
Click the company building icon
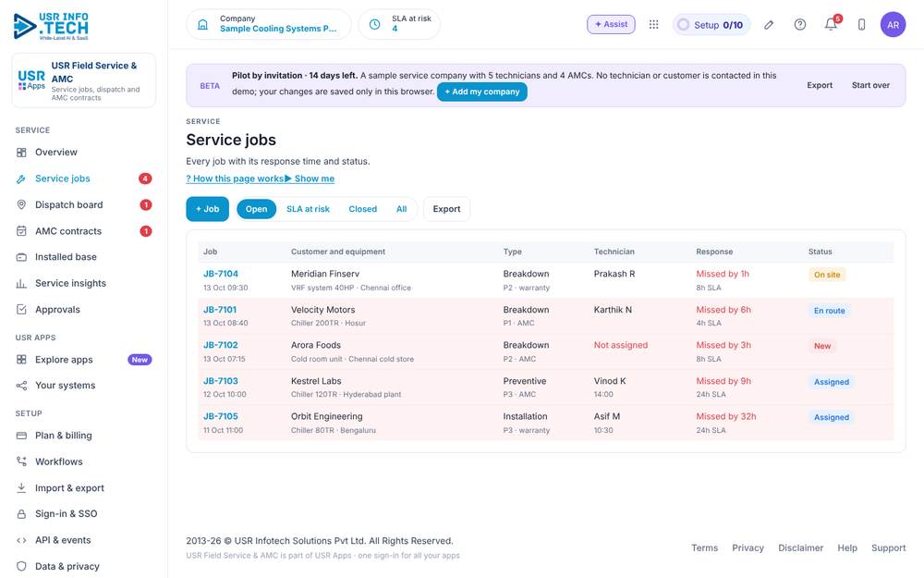(x=202, y=25)
